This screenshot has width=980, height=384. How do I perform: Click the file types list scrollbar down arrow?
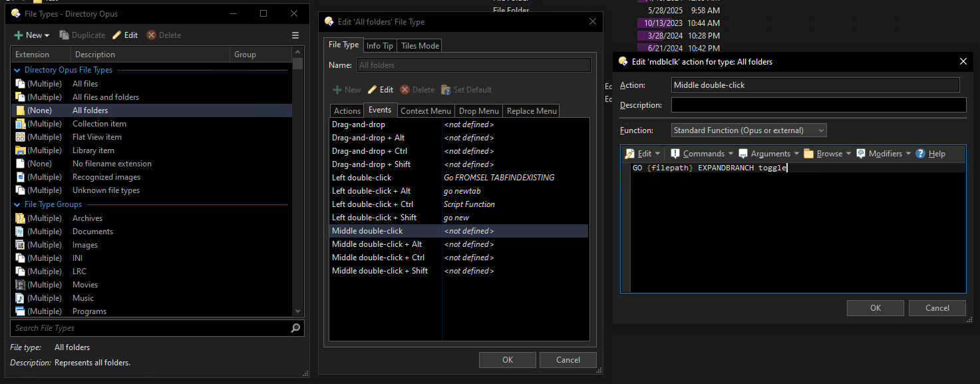point(297,311)
